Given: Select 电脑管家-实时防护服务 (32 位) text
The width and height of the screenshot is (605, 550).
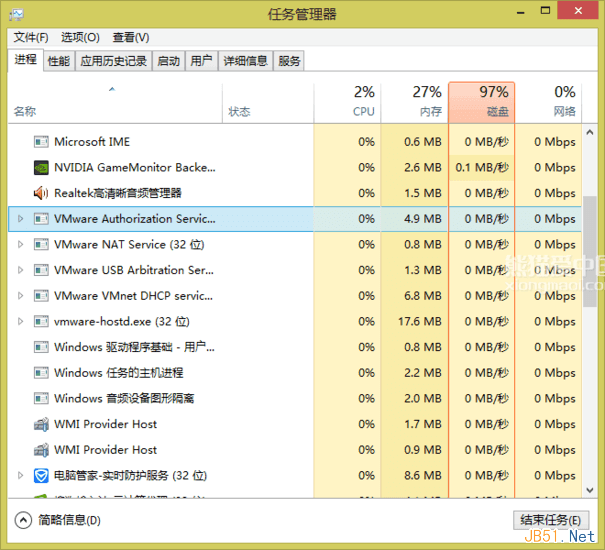Looking at the screenshot, I should 130,476.
